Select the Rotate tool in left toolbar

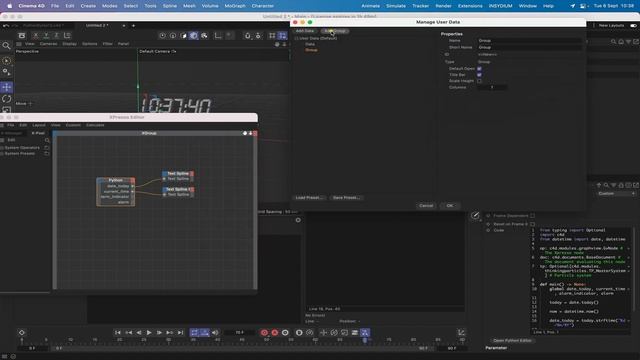click(x=7, y=99)
